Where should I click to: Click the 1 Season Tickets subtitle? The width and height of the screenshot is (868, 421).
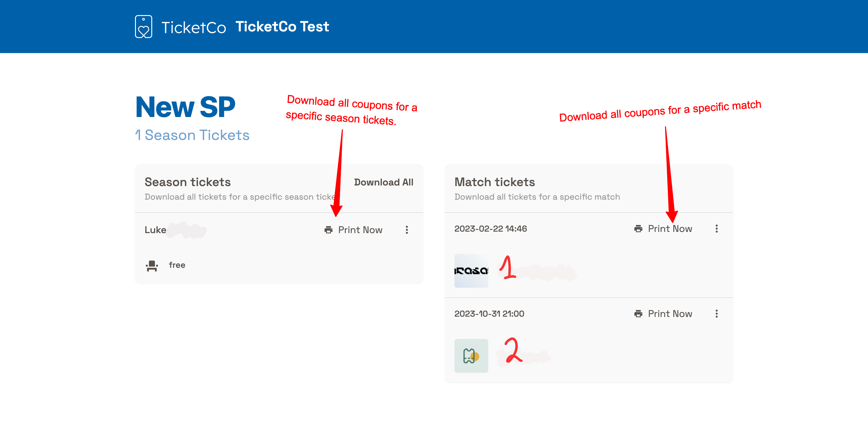[192, 135]
